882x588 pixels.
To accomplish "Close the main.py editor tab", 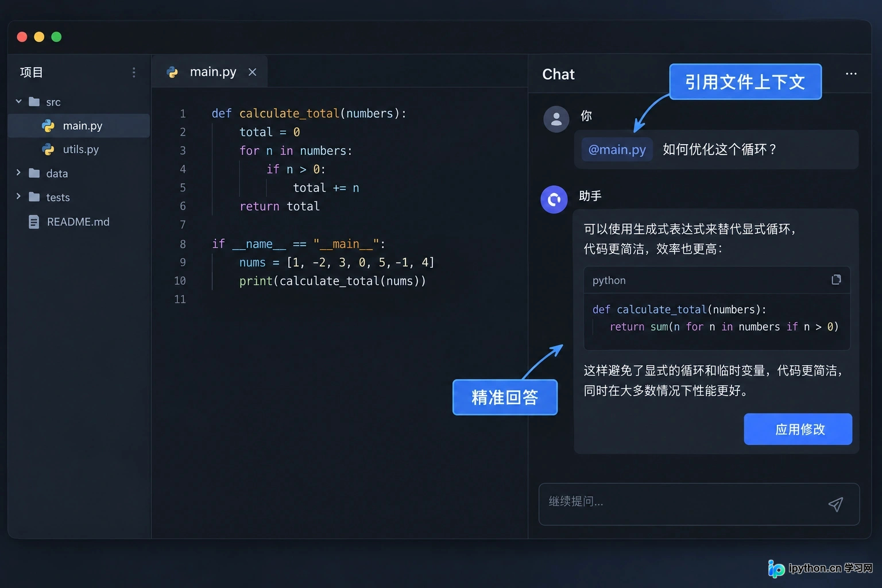I will [252, 72].
